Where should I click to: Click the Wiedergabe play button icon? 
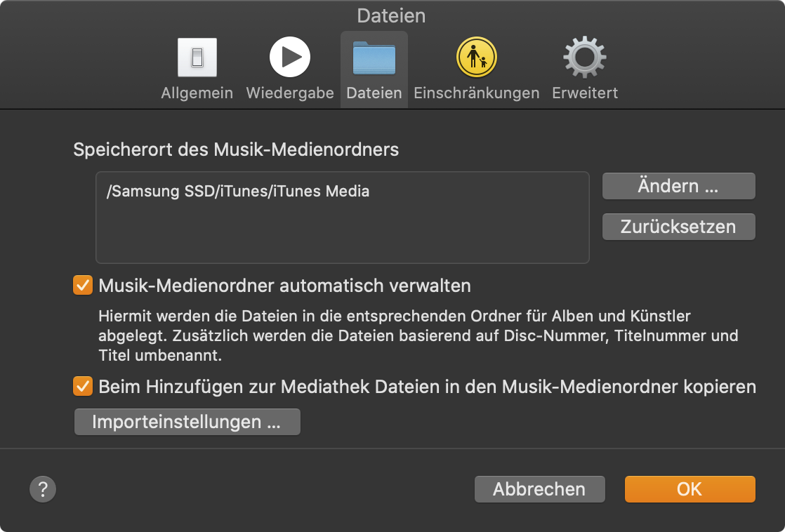(289, 58)
